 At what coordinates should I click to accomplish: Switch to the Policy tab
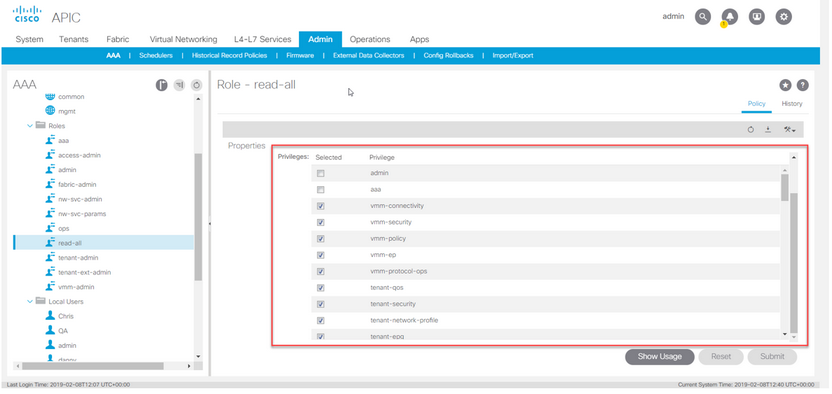point(756,103)
